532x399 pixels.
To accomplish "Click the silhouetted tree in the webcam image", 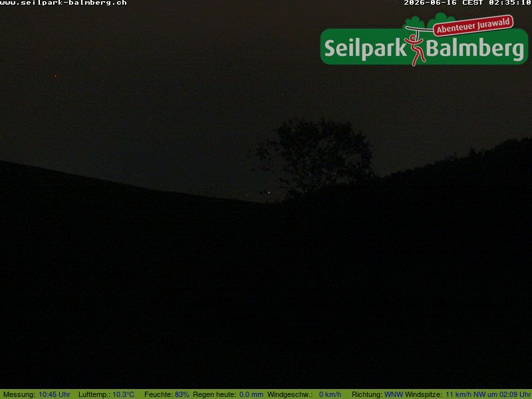I will pyautogui.click(x=314, y=158).
